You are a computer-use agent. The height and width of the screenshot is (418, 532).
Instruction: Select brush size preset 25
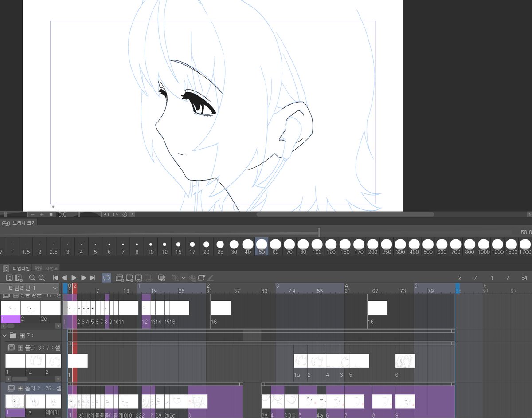(x=220, y=246)
